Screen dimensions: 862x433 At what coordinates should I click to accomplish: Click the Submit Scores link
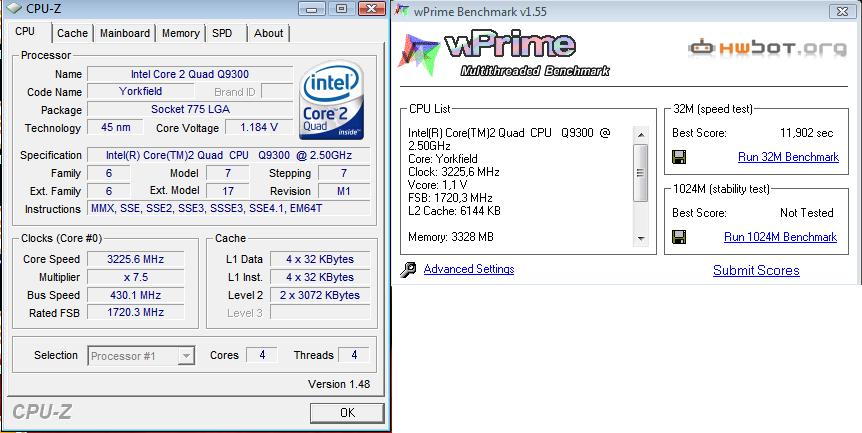(x=756, y=270)
